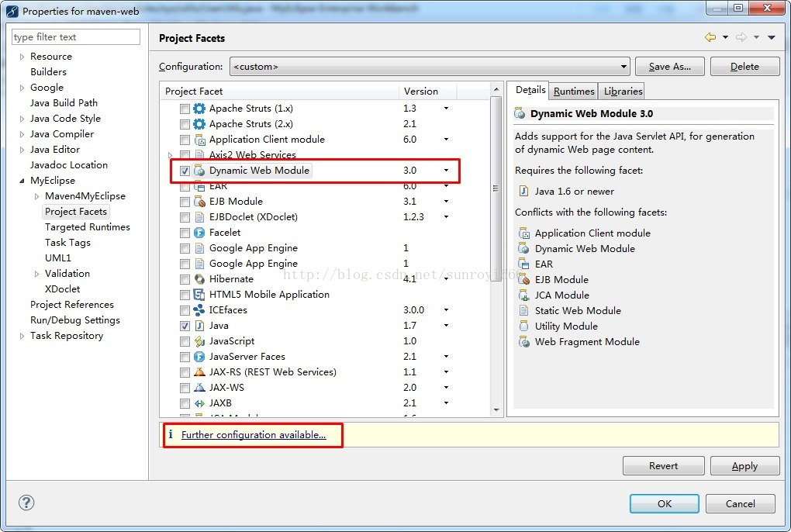
Task: Select Targeted Runtimes in tree
Action: tap(88, 227)
